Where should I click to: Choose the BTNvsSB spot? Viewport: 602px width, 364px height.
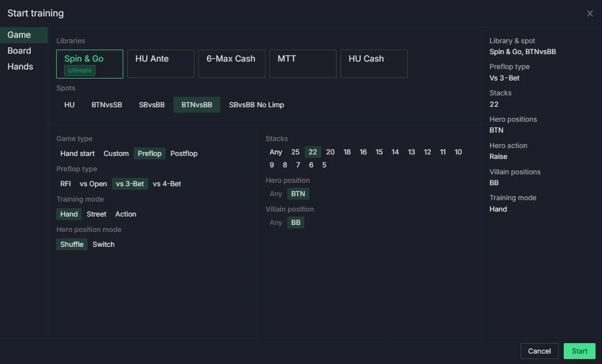click(107, 105)
